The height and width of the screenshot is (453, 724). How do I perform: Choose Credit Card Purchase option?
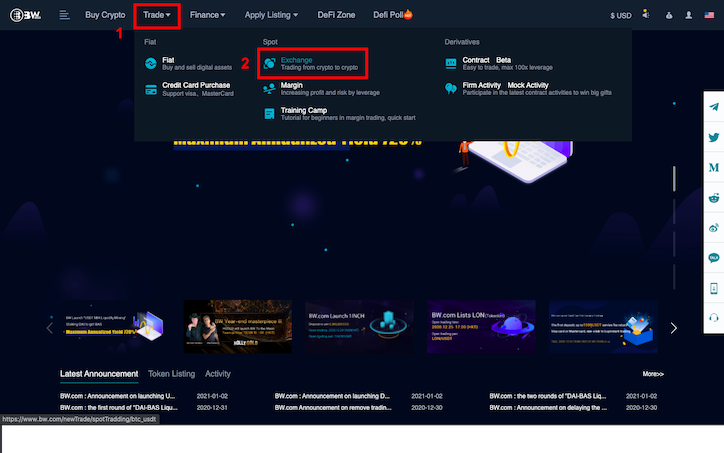[198, 89]
